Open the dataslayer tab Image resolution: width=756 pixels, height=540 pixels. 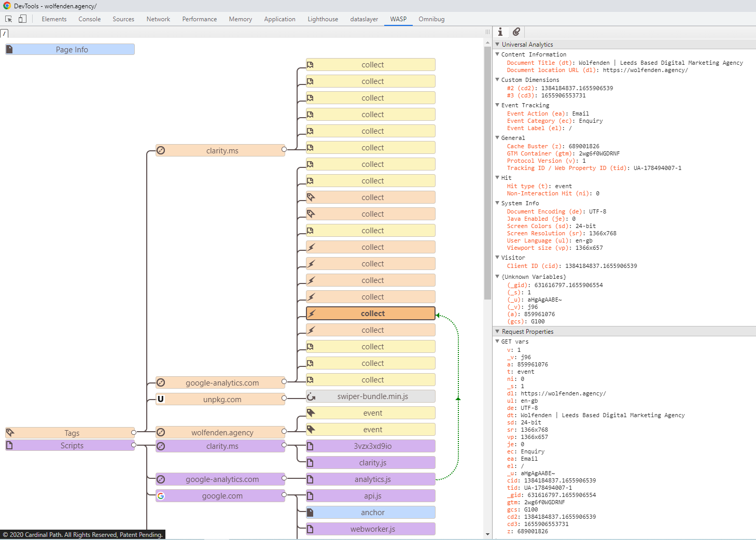(x=364, y=19)
